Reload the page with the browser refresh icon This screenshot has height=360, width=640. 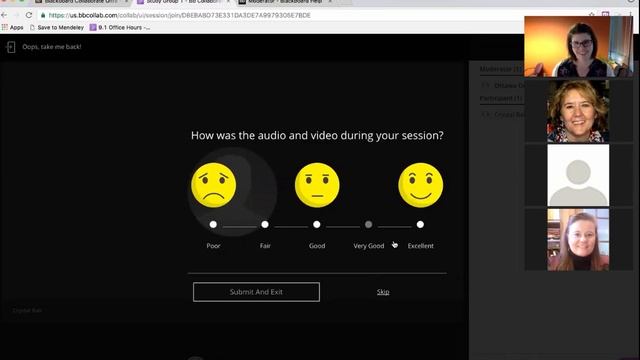29,15
